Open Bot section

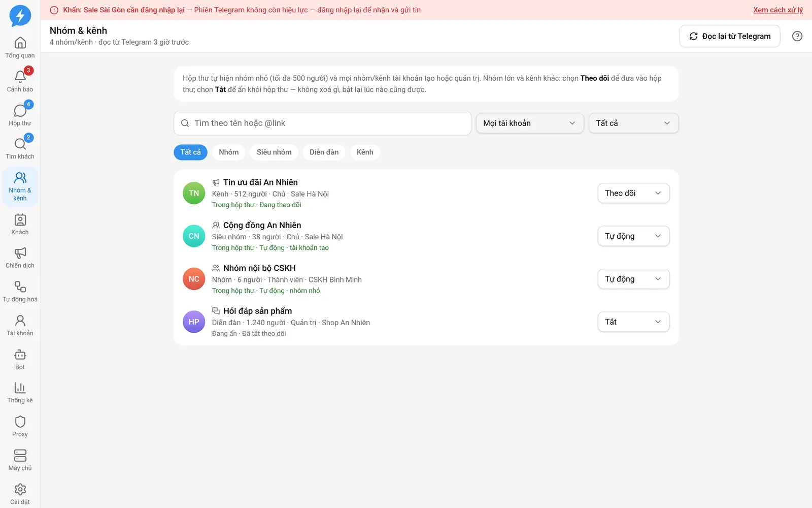20,359
